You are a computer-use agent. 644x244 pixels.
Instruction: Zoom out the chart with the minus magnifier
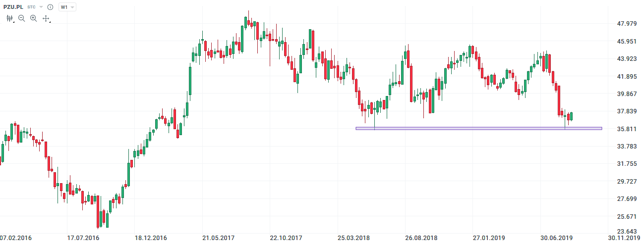pyautogui.click(x=22, y=18)
